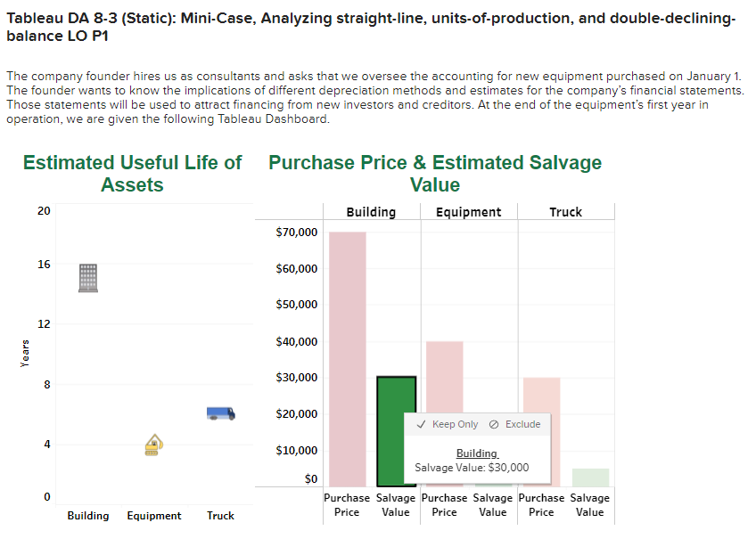Select the pale green Truck Salvage Value bar
Viewport: 756px width, 547px height.
tap(589, 478)
